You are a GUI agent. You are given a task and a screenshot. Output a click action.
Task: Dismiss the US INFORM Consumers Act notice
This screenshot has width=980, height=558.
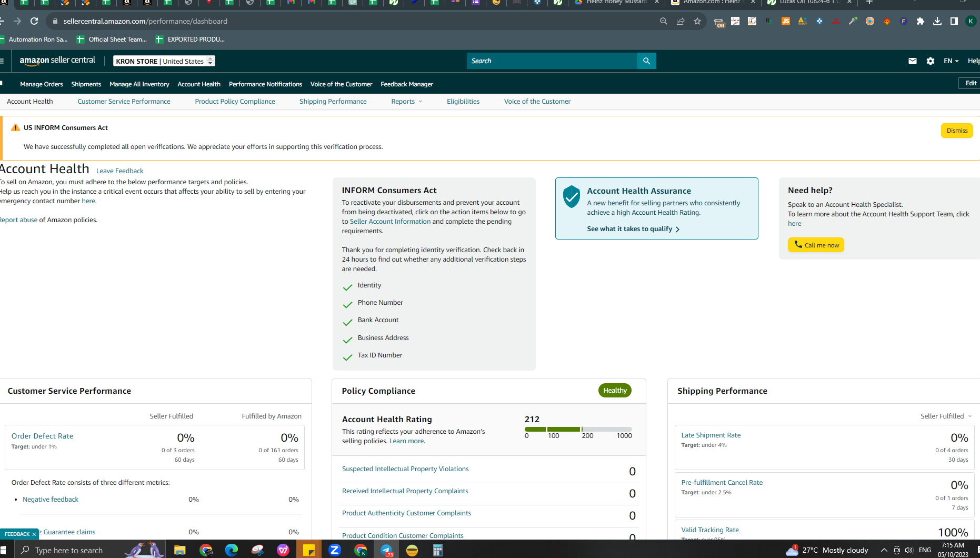click(957, 131)
